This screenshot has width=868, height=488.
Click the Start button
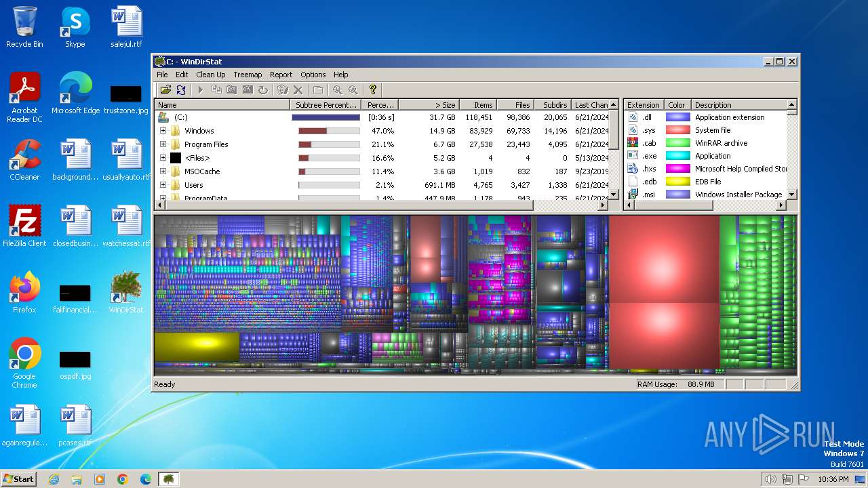(x=19, y=479)
